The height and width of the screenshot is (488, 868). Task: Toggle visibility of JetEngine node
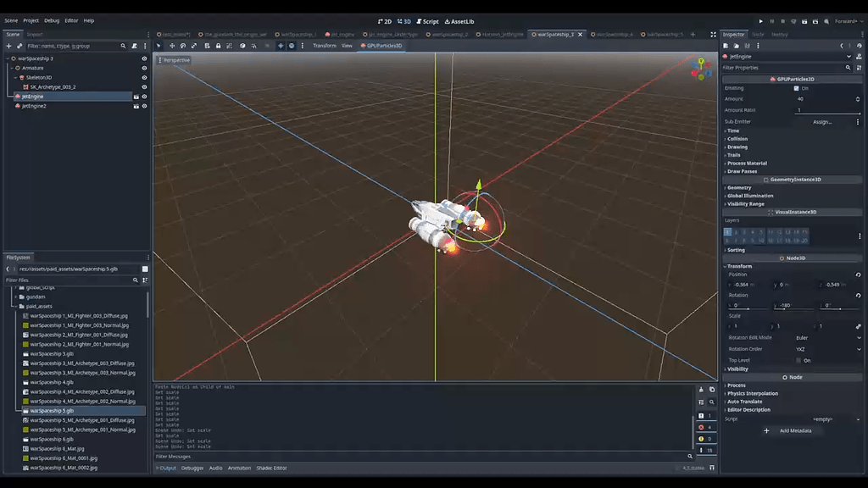tap(144, 97)
